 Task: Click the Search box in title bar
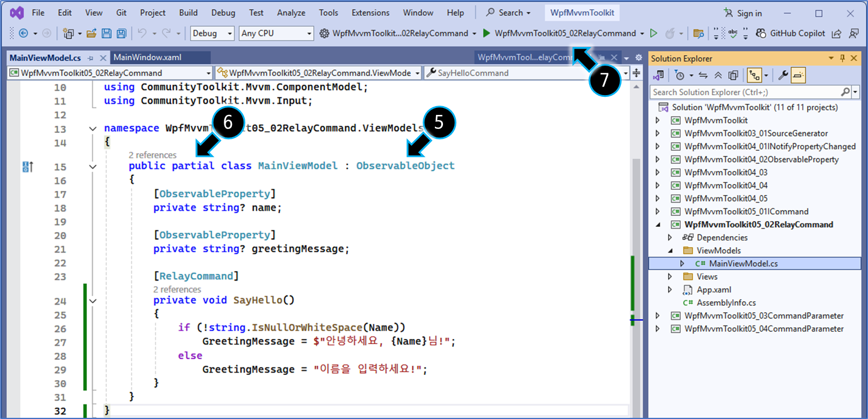[508, 13]
